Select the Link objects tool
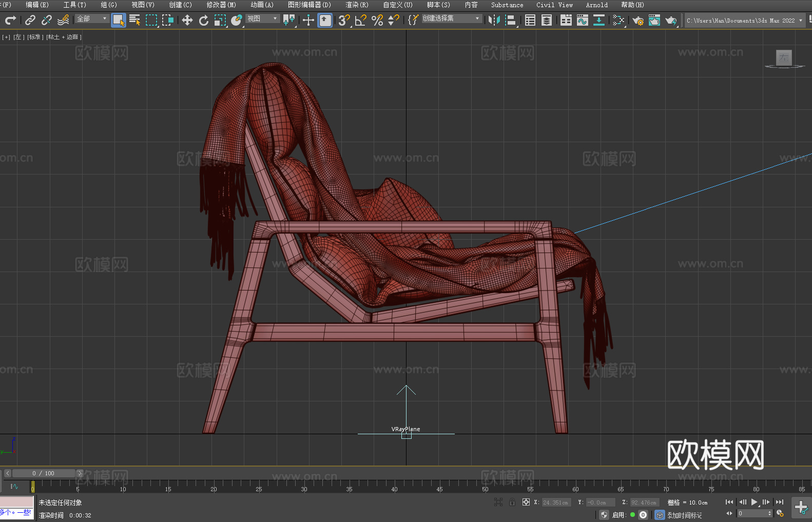The image size is (812, 522). pyautogui.click(x=30, y=20)
